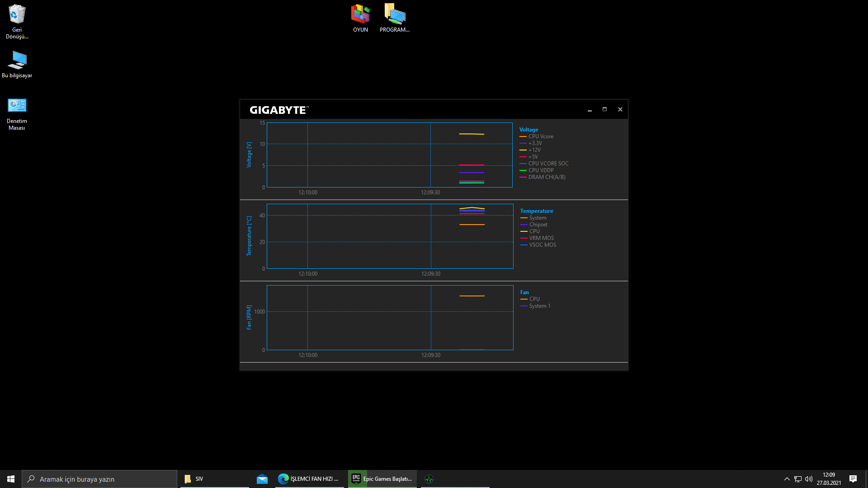Select CPU Vcore in Voltage legend
The width and height of the screenshot is (868, 488).
[536, 136]
